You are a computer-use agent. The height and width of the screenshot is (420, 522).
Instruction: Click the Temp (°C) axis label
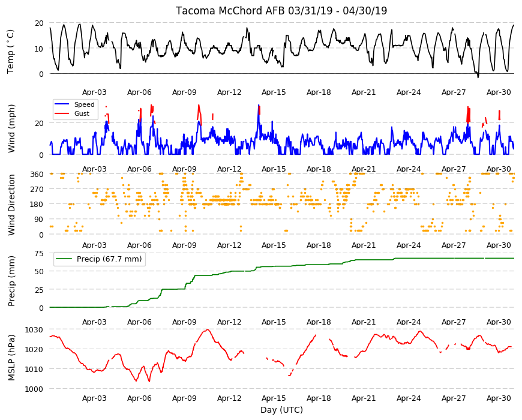(x=11, y=52)
